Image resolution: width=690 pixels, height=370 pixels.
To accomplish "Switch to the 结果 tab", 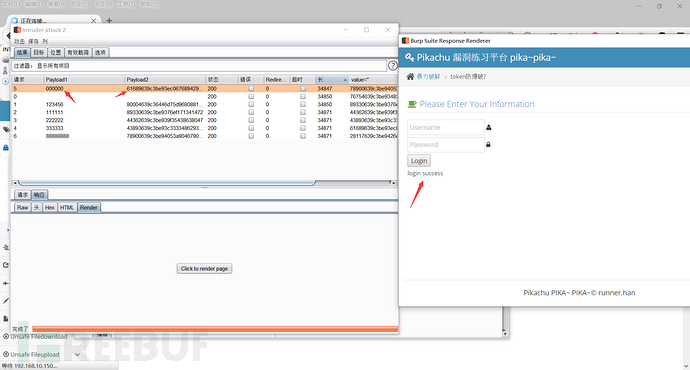I will (22, 52).
